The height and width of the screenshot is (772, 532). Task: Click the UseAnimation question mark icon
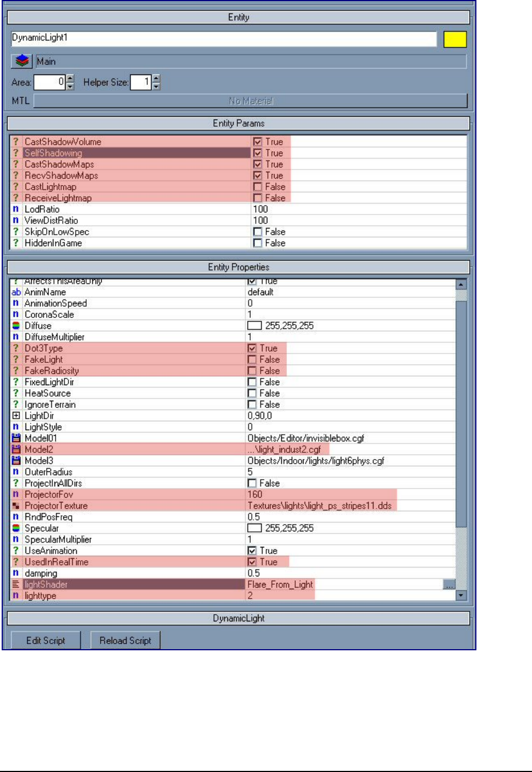pos(16,551)
